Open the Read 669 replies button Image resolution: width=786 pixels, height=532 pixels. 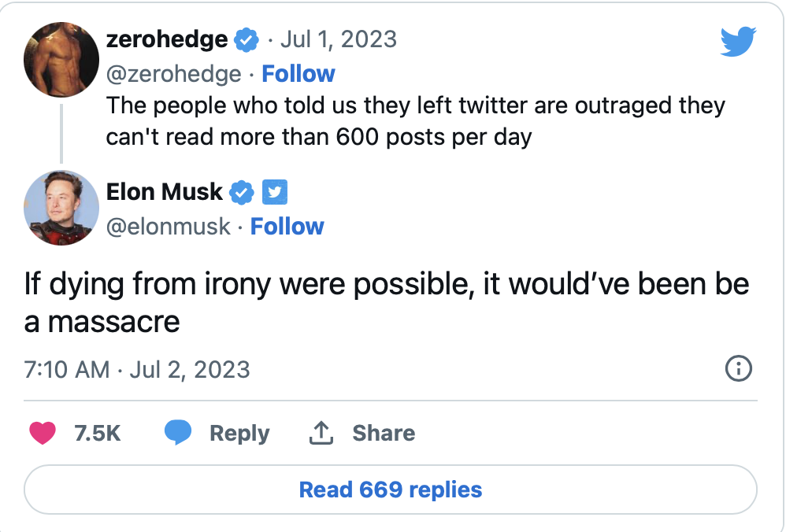pos(391,490)
